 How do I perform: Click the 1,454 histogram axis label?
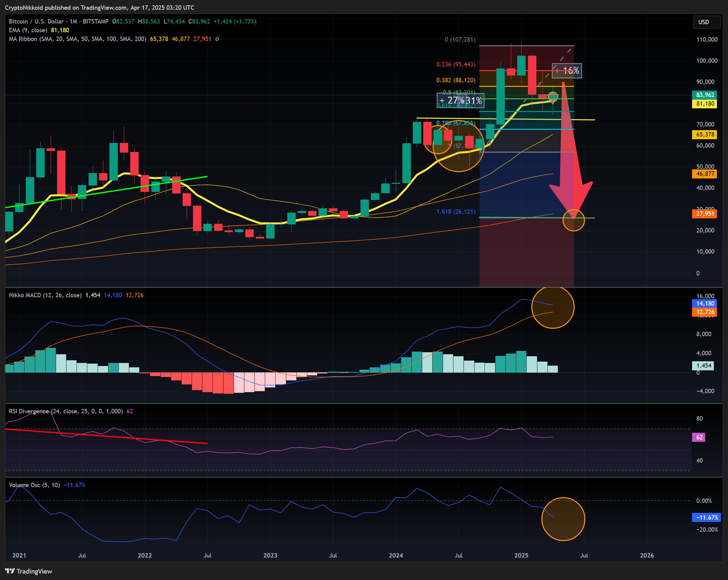pyautogui.click(x=703, y=366)
